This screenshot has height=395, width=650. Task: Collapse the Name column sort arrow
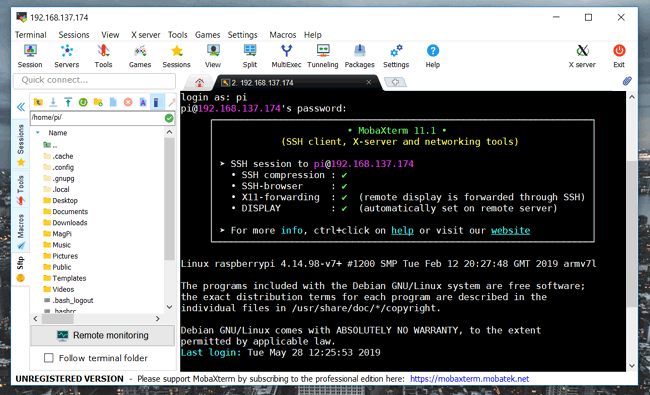38,133
